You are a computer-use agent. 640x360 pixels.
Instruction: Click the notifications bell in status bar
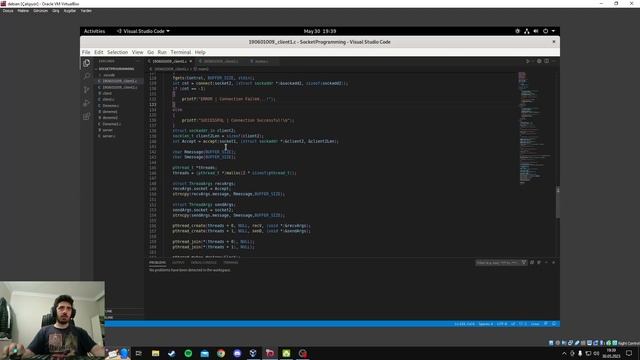pos(554,324)
